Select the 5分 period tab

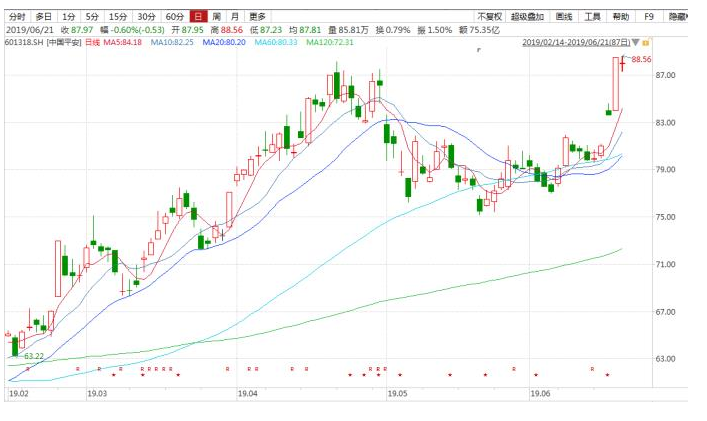92,17
